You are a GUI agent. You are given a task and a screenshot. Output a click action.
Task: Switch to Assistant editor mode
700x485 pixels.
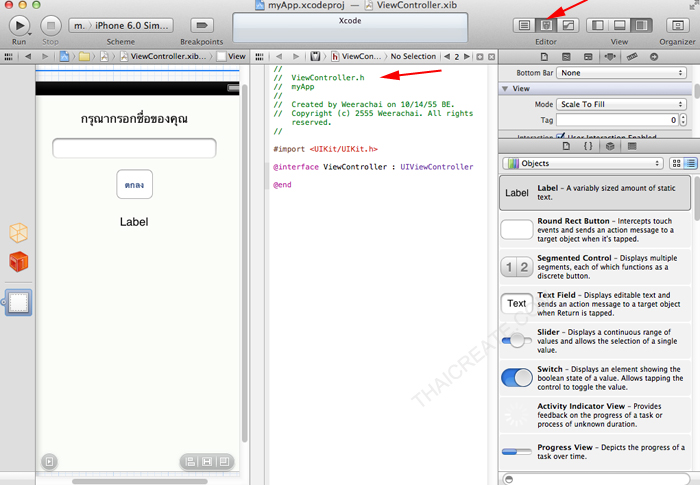click(x=546, y=25)
